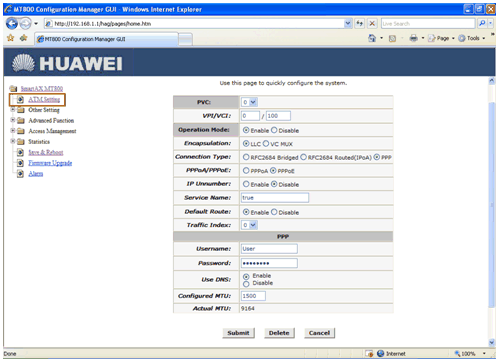Click the Save & Reboot page icon

[x=20, y=152]
